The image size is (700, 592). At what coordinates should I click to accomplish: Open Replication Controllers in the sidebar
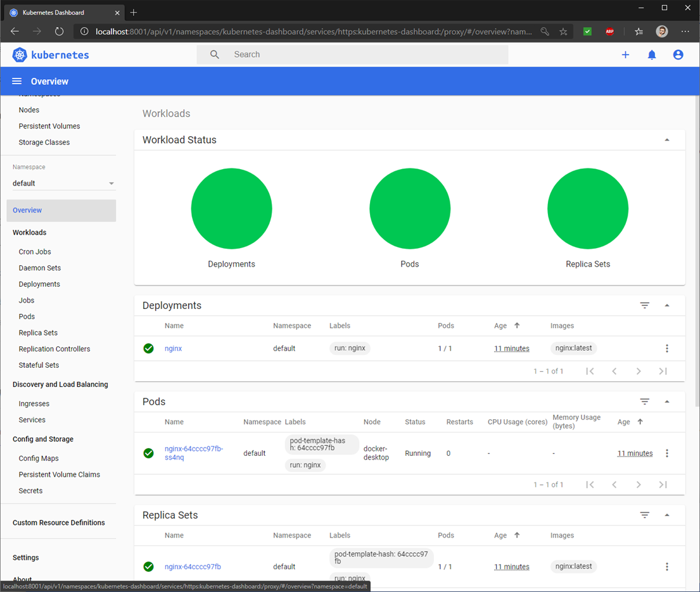(x=54, y=349)
